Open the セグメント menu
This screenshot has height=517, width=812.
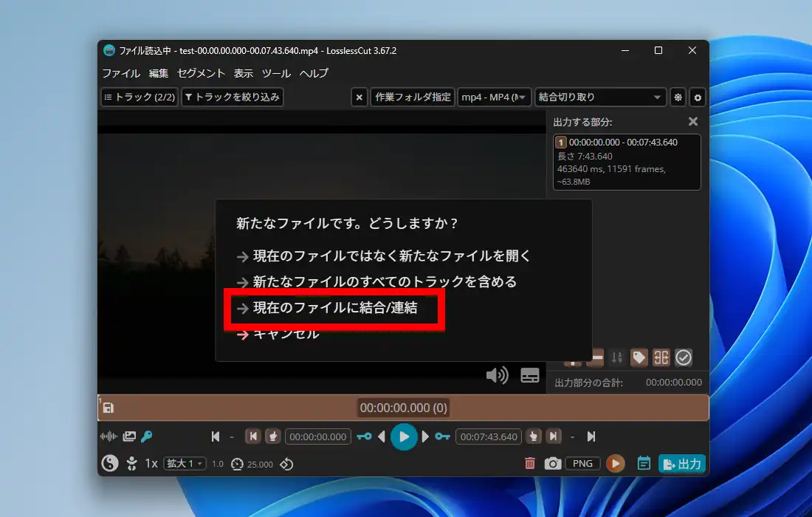(201, 73)
